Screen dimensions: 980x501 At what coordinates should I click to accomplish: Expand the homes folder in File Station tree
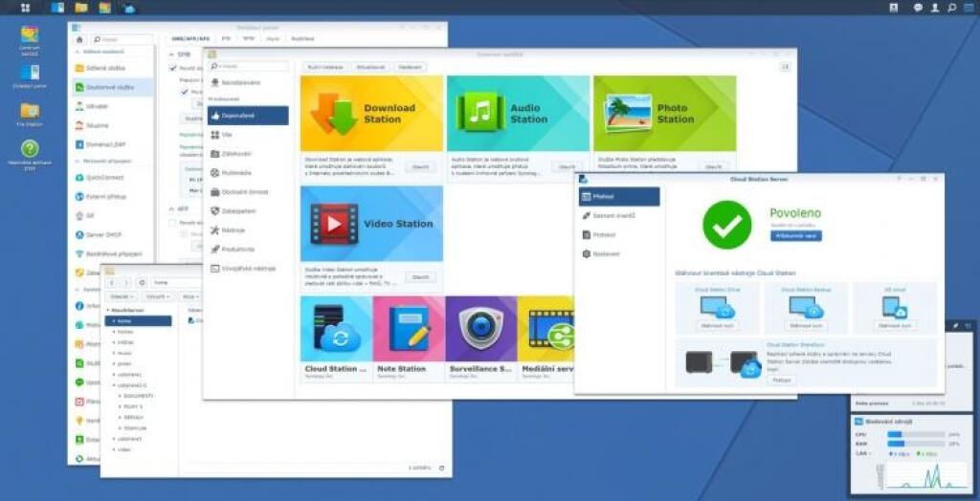(x=114, y=332)
